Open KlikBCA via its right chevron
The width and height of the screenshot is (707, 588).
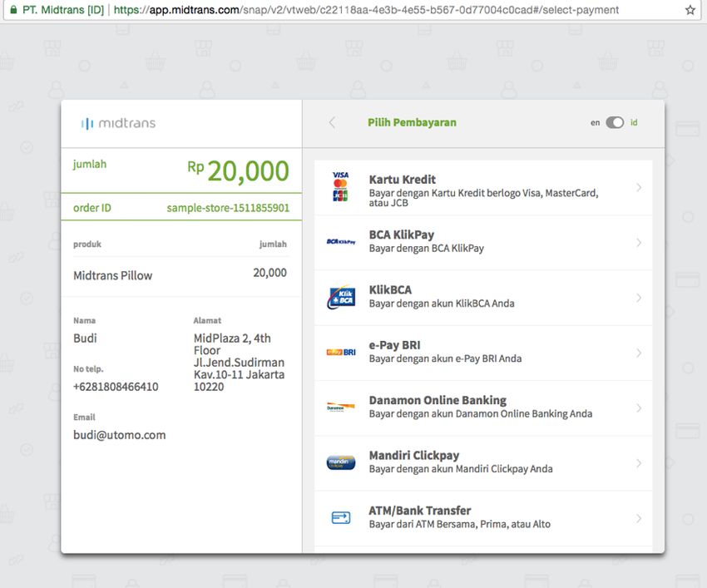[x=639, y=298]
